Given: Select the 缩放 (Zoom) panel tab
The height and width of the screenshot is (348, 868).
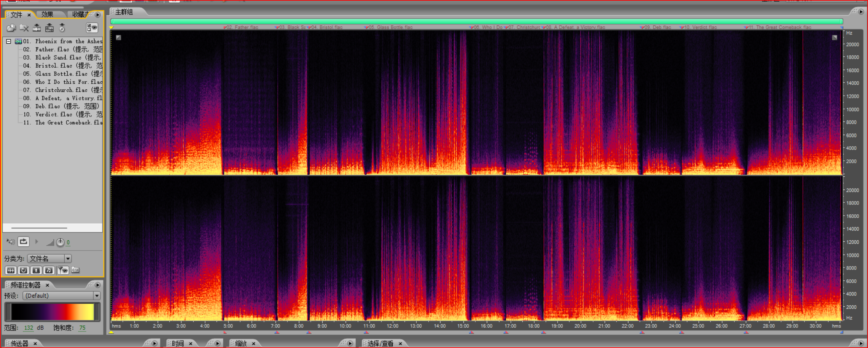Looking at the screenshot, I should (x=241, y=344).
